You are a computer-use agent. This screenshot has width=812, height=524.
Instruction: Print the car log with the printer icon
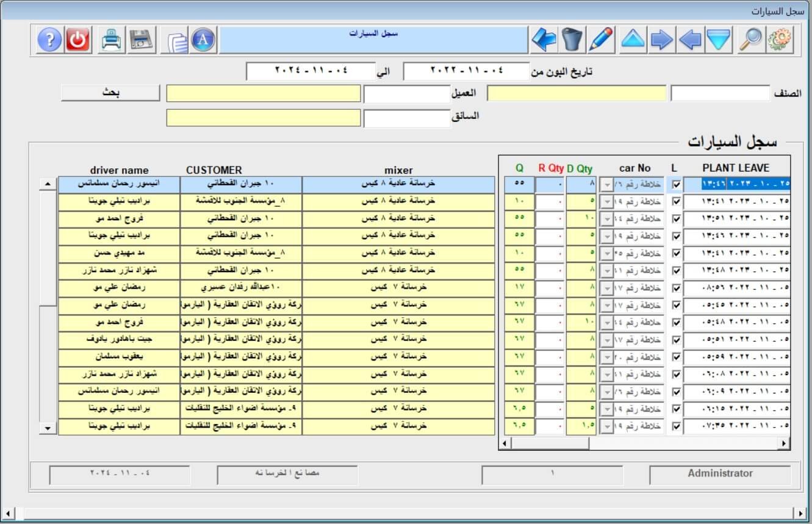tap(112, 40)
